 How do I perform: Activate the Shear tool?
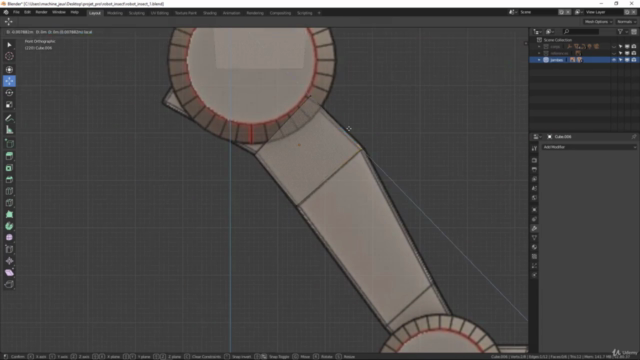9,273
